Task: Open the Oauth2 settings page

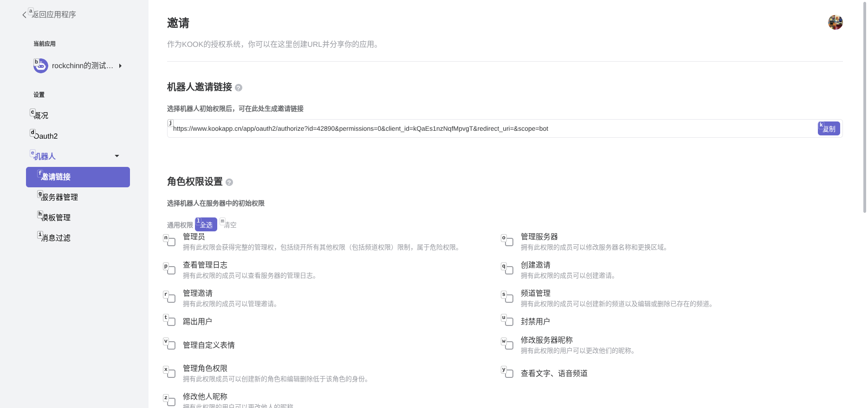Action: [x=45, y=136]
